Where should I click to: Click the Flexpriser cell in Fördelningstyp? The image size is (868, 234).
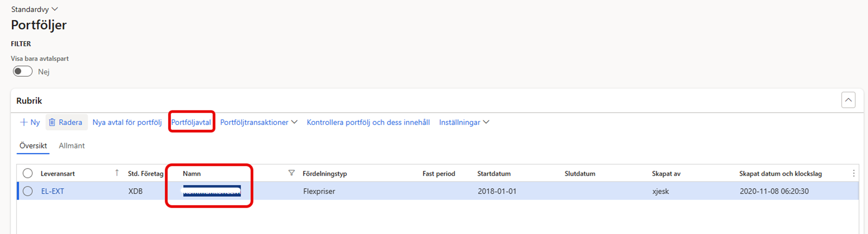pos(319,191)
